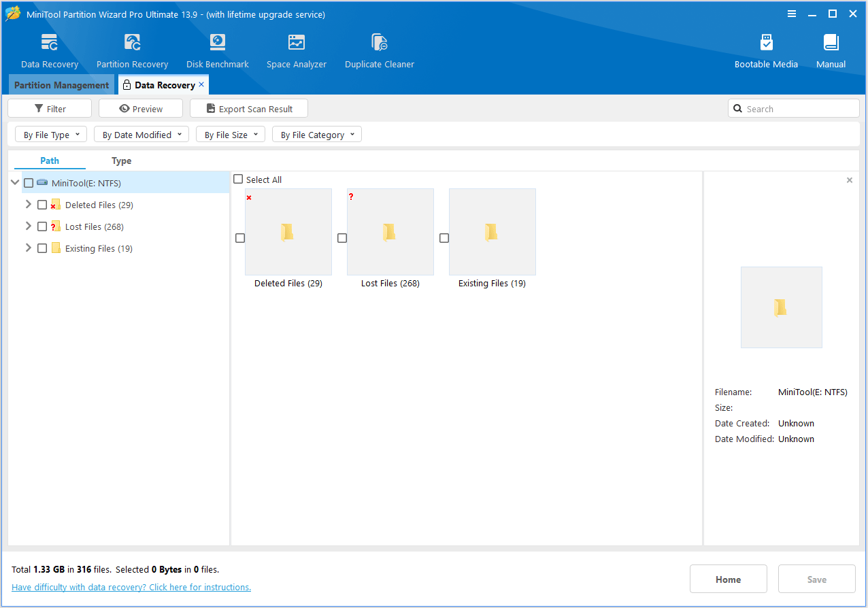Click the Deleted Files folder icon in tree
Image resolution: width=868 pixels, height=608 pixels.
[x=55, y=205]
